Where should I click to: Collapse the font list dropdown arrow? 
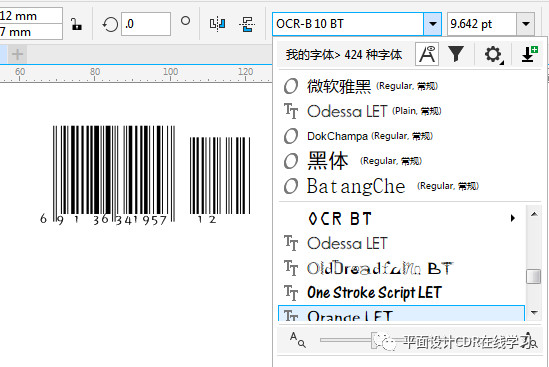433,24
